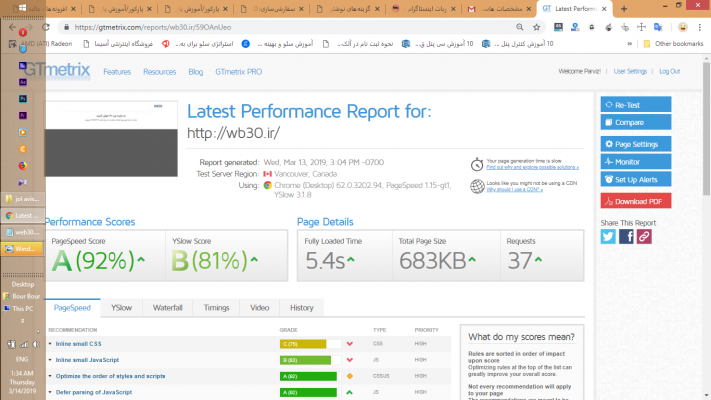This screenshot has height=400, width=711.
Task: Open a new browser tab
Action: point(624,9)
